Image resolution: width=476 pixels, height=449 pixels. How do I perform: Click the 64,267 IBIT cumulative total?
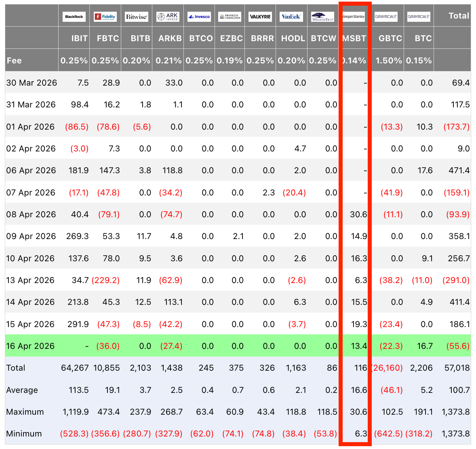(x=75, y=368)
